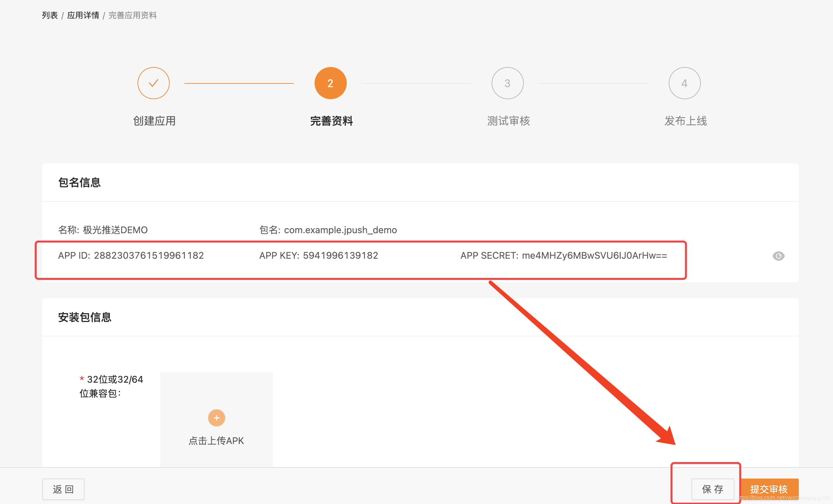Submit with 提交审核 button
833x504 pixels.
pos(769,489)
